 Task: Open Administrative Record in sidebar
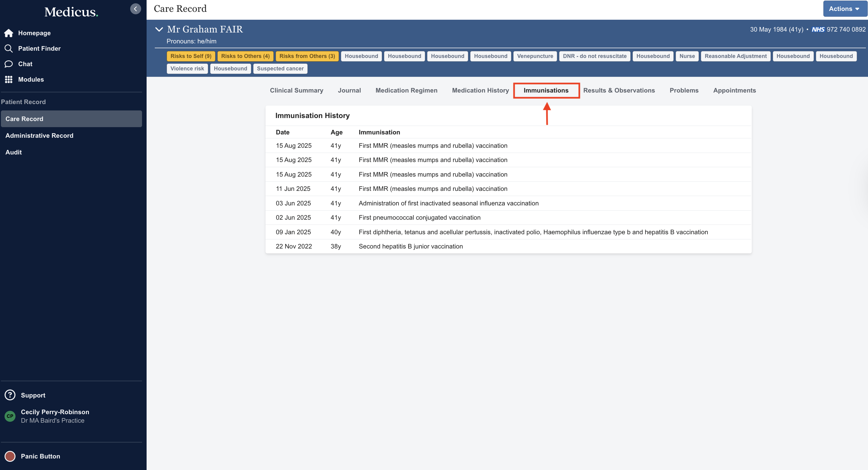39,135
